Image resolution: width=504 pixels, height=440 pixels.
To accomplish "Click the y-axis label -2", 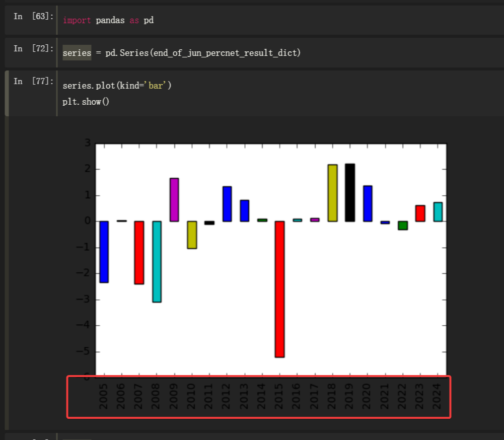I will (84, 273).
